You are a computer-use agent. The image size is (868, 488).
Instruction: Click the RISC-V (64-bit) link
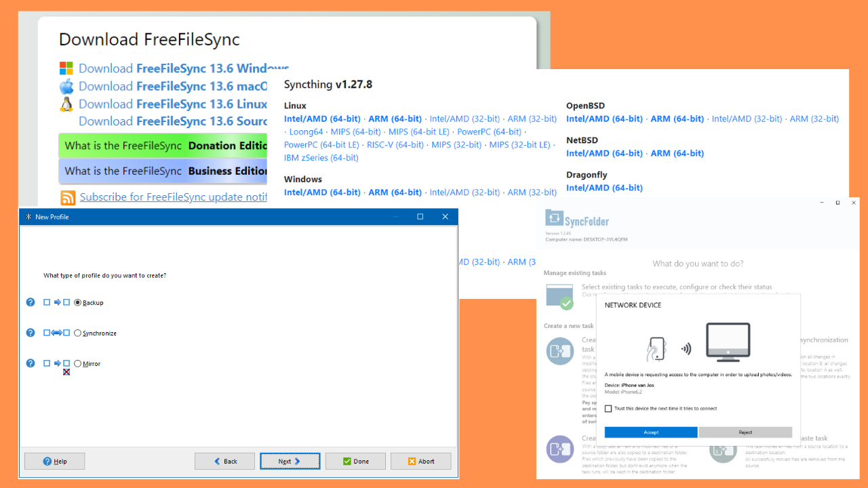(395, 144)
